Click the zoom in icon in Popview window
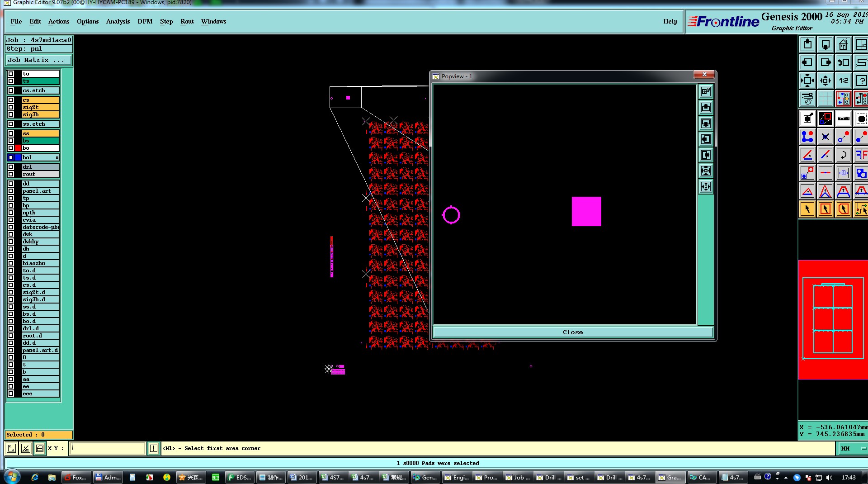 click(x=706, y=171)
